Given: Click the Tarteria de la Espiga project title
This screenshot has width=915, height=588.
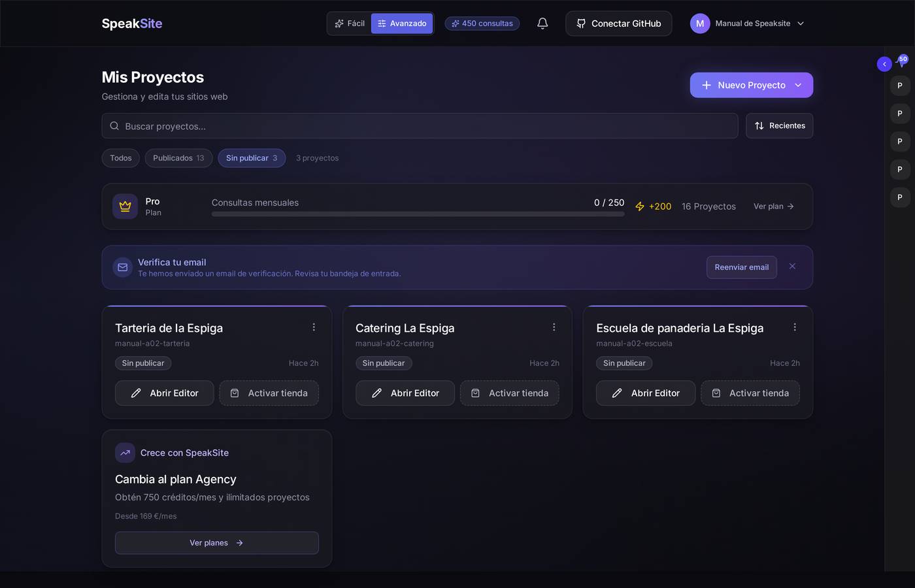Looking at the screenshot, I should [x=169, y=328].
